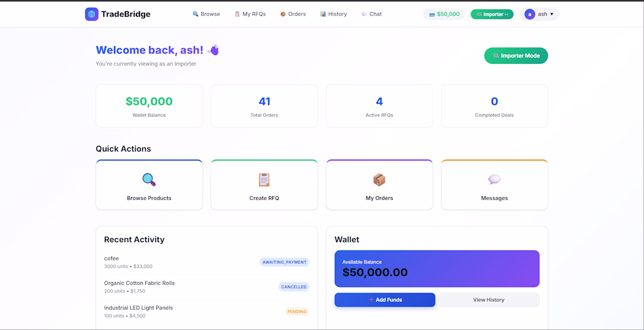Viewport: 644px width, 330px height.
Task: Open the Create RFQ quick action
Action: coord(264,185)
